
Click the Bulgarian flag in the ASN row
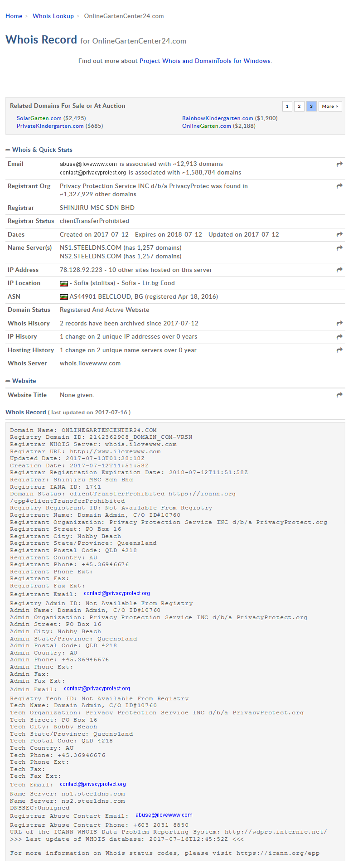coord(64,297)
